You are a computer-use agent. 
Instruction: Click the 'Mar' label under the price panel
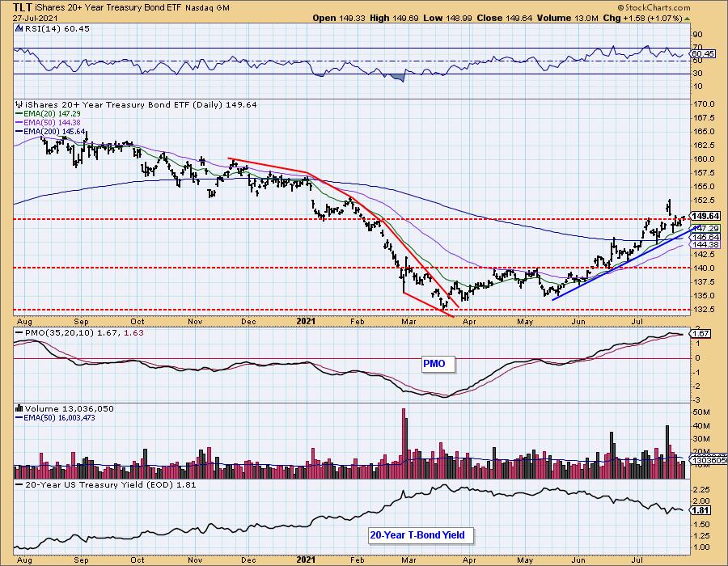(x=408, y=321)
